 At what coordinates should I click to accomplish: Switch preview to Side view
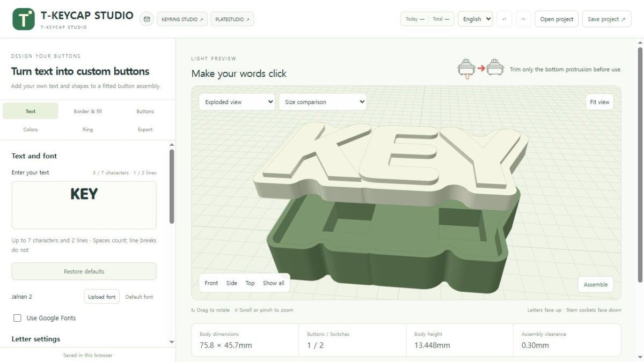coord(232,283)
